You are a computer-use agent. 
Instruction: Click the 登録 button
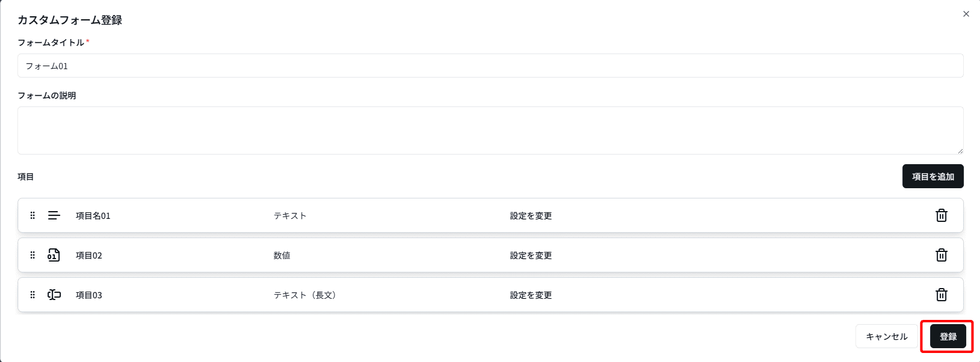tap(948, 336)
